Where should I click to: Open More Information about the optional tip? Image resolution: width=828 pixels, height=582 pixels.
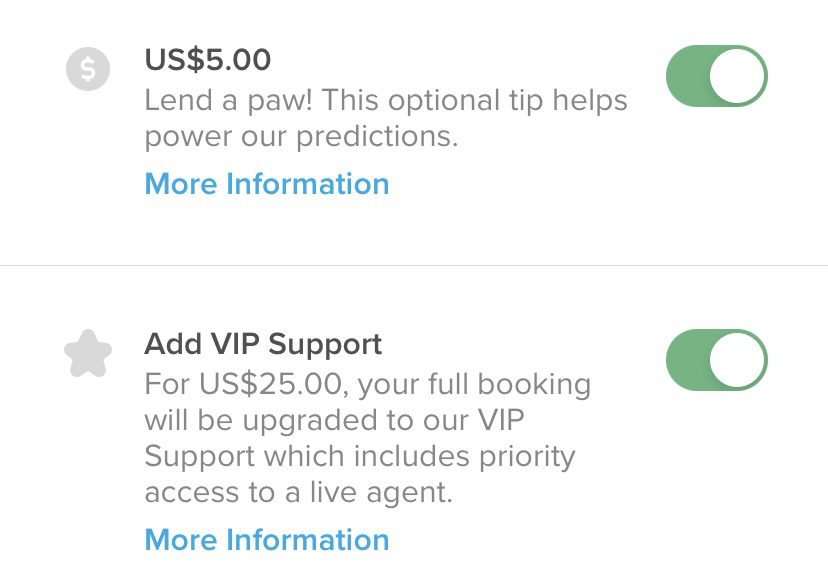click(267, 184)
